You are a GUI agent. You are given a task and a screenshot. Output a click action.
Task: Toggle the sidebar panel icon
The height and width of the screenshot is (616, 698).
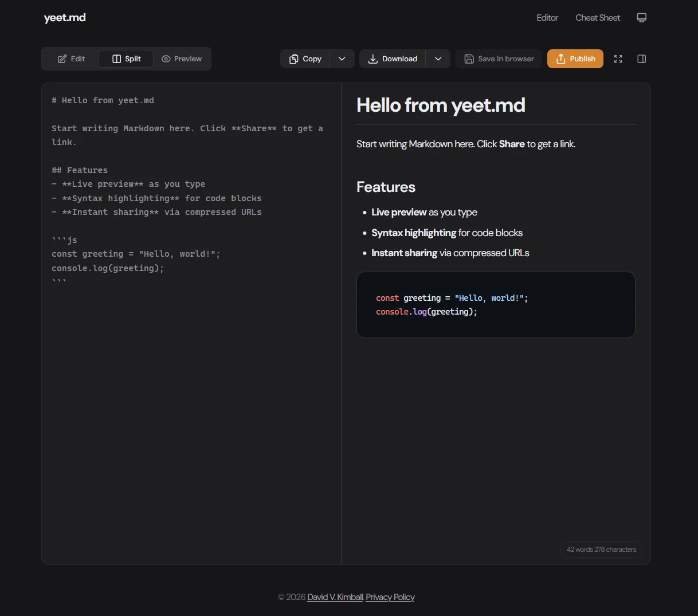[x=641, y=59]
